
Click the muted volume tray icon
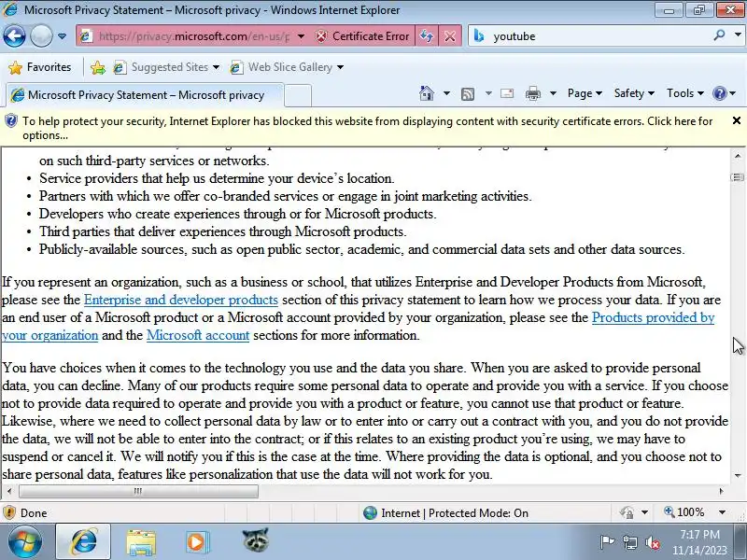point(652,542)
